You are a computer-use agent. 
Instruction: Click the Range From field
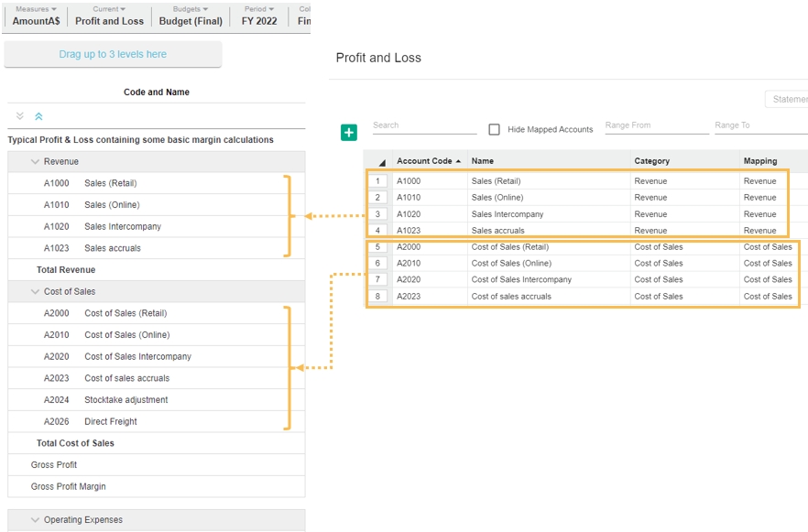click(x=656, y=125)
